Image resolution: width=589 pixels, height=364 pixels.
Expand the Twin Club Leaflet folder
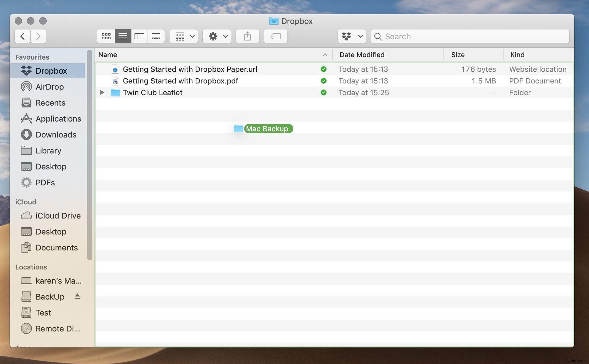[x=102, y=92]
